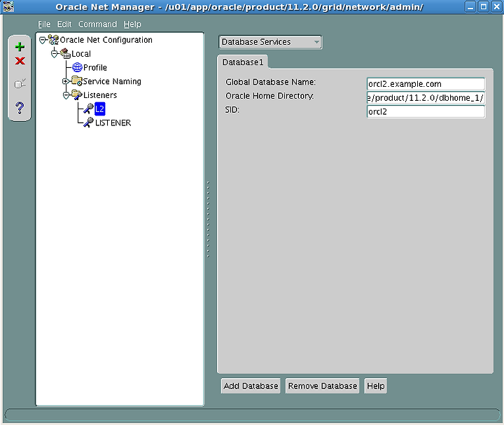Image resolution: width=504 pixels, height=425 pixels.
Task: Click the green plus Create icon
Action: click(x=20, y=47)
